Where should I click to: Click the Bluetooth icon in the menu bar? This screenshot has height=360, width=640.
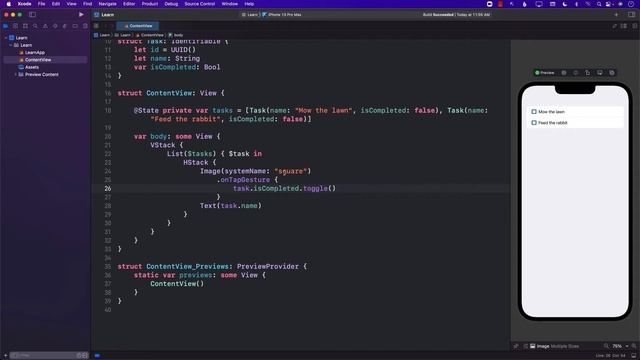tap(576, 4)
